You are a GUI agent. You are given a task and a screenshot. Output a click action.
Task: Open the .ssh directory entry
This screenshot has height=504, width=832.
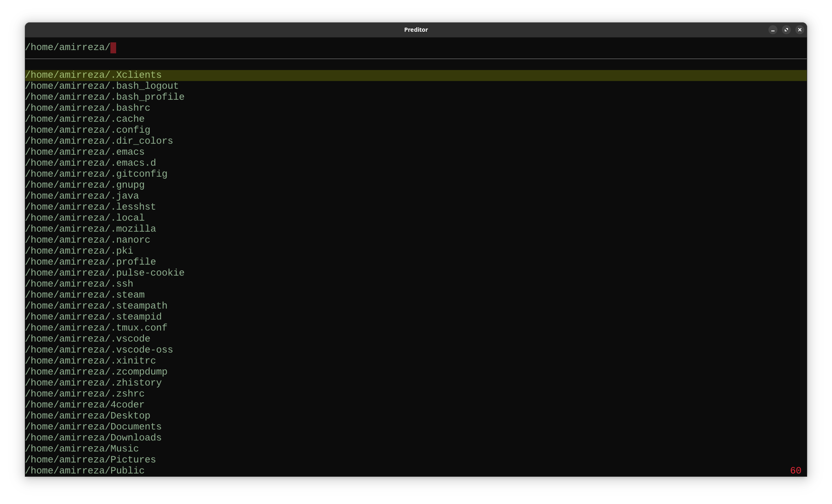coord(79,284)
